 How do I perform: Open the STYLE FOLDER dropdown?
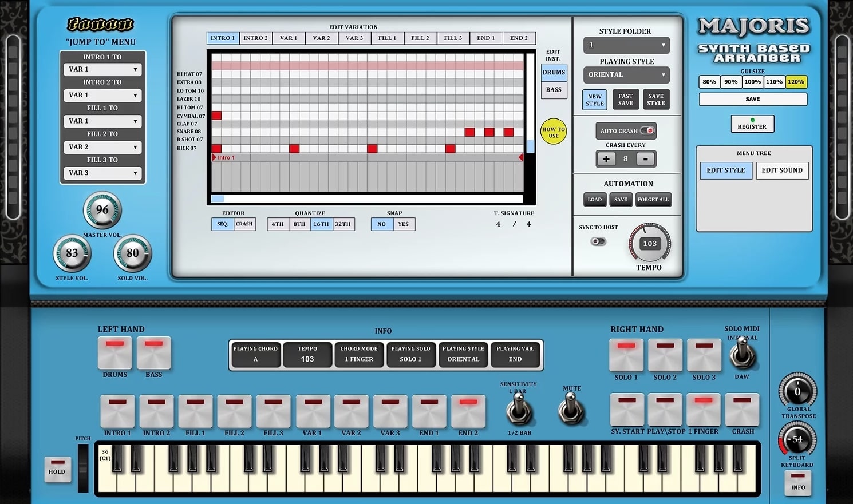click(x=626, y=45)
